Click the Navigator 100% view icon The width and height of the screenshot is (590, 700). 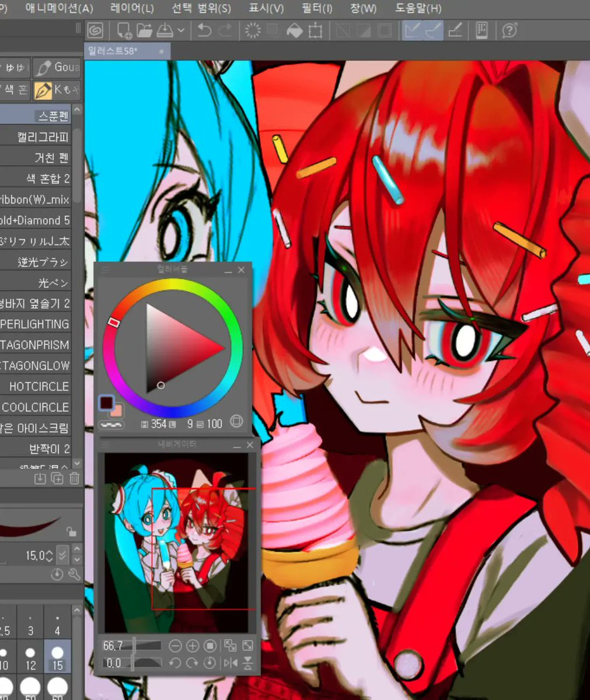[x=210, y=646]
